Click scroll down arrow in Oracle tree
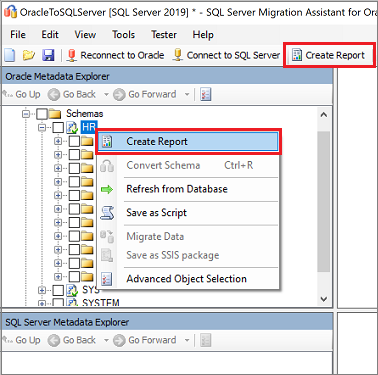Screen dimensions: 378x375 click(x=323, y=299)
